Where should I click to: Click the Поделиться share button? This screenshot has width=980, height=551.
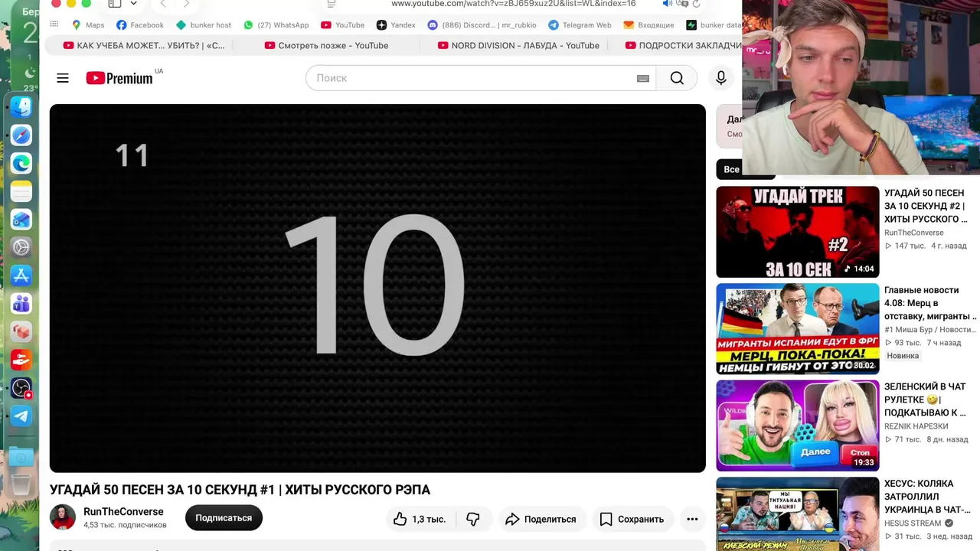coord(541,519)
